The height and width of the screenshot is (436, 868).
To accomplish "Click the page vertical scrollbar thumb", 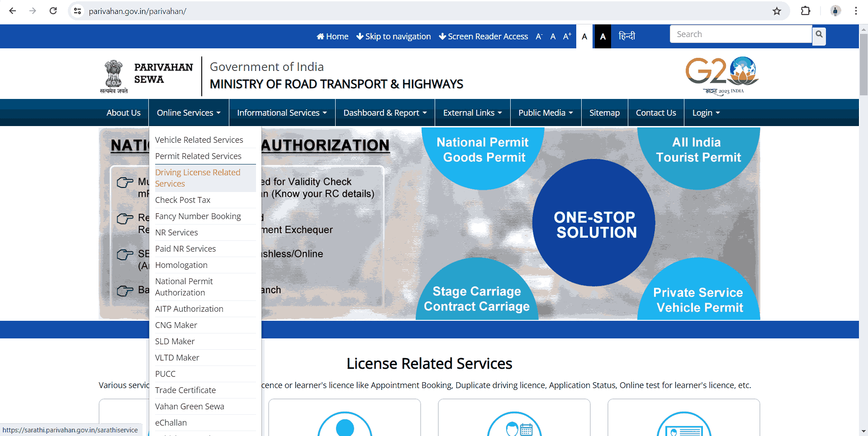I will (x=863, y=64).
